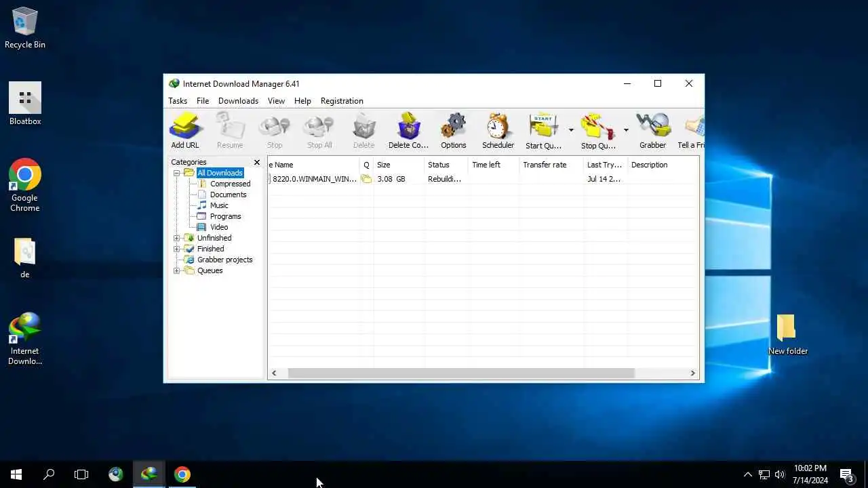Sort by the Description column header
Viewport: 868px width, 488px height.
point(663,165)
